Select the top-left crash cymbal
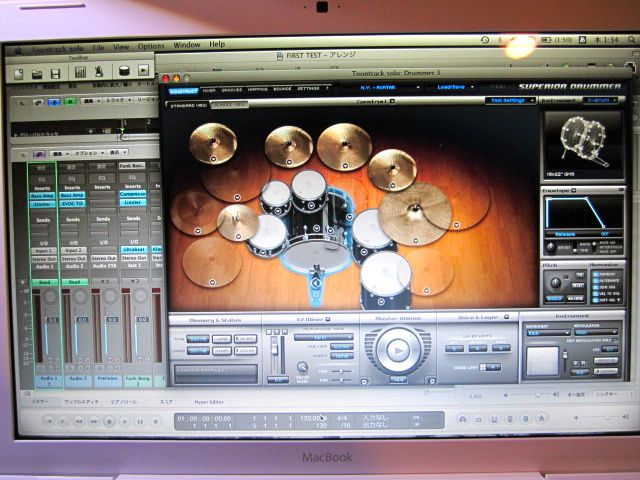The image size is (640, 480). click(x=213, y=143)
